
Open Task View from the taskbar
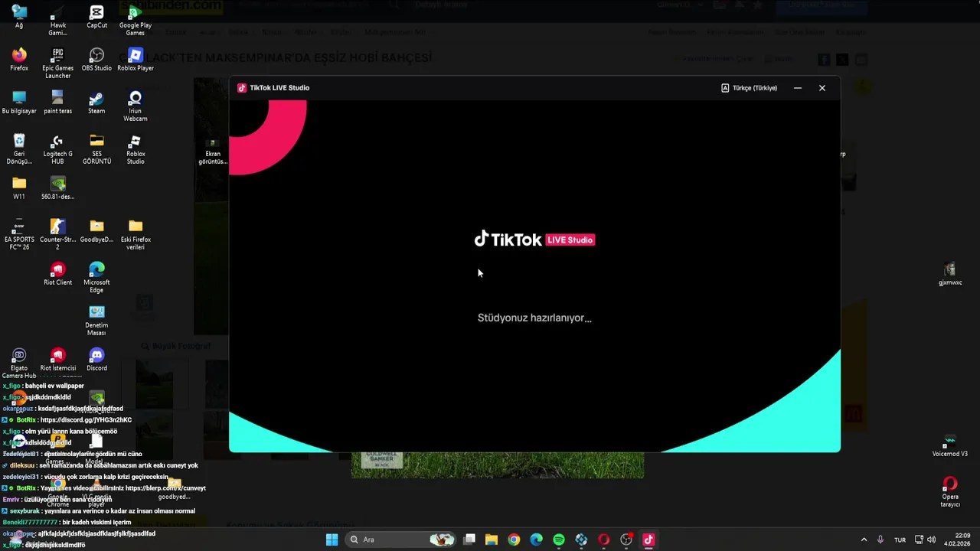pyautogui.click(x=469, y=540)
